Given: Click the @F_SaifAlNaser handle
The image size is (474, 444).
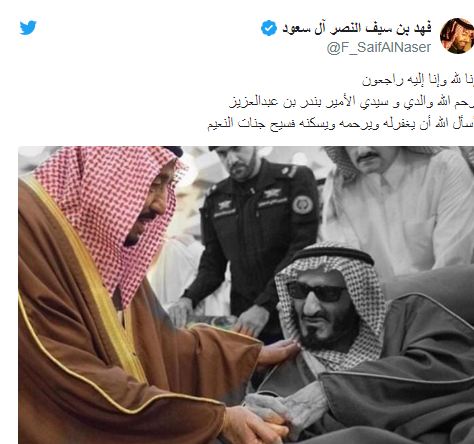Looking at the screenshot, I should 379,48.
